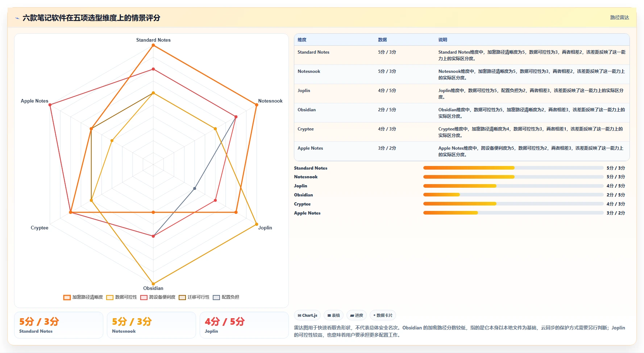Click the Apple Notes outer red radar point
Viewport: 644px width, 353px height.
(50, 105)
